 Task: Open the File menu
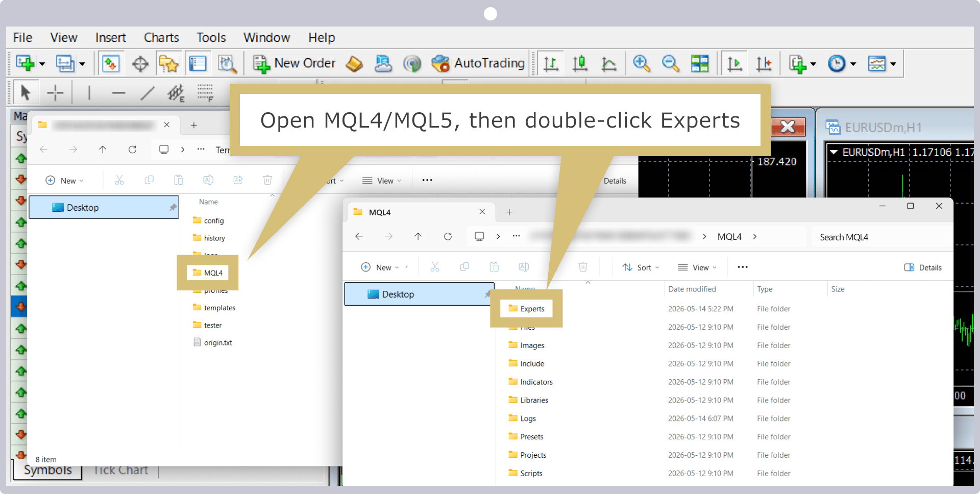pos(22,38)
